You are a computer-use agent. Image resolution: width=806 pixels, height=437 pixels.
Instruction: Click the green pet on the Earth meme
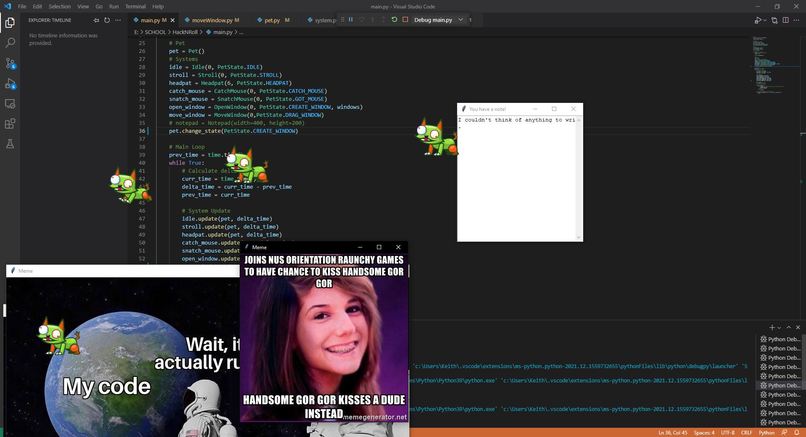pos(58,336)
